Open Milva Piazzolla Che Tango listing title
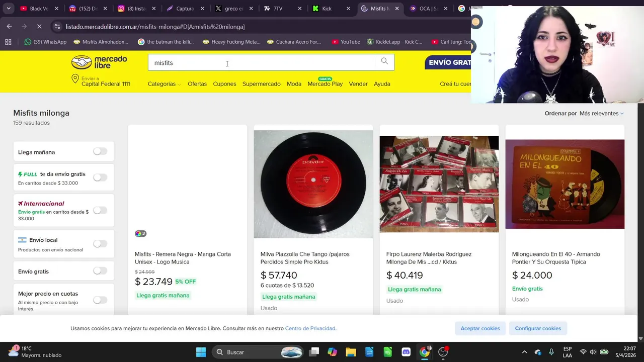644x362 pixels. [x=305, y=258]
